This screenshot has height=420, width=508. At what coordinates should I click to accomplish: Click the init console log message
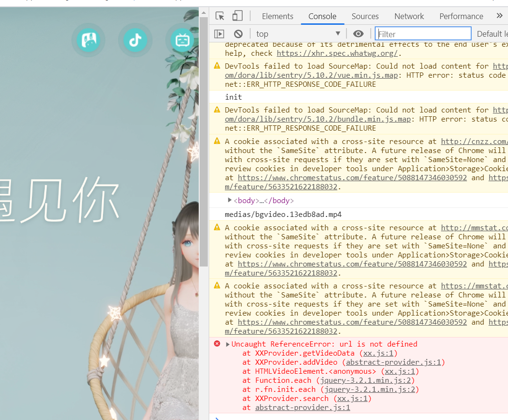(233, 97)
